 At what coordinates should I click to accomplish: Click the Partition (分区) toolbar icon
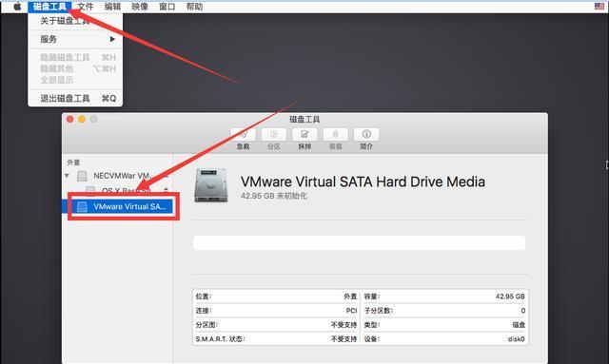click(x=274, y=135)
